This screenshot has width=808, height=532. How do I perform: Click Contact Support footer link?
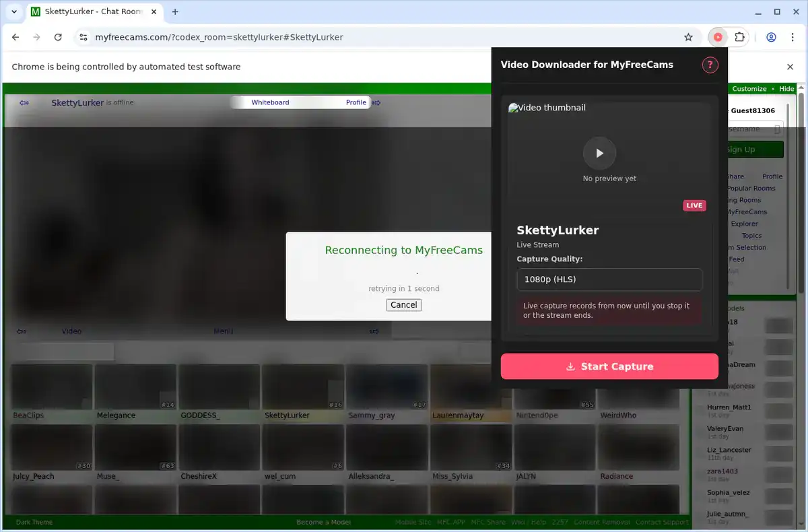pyautogui.click(x=662, y=522)
